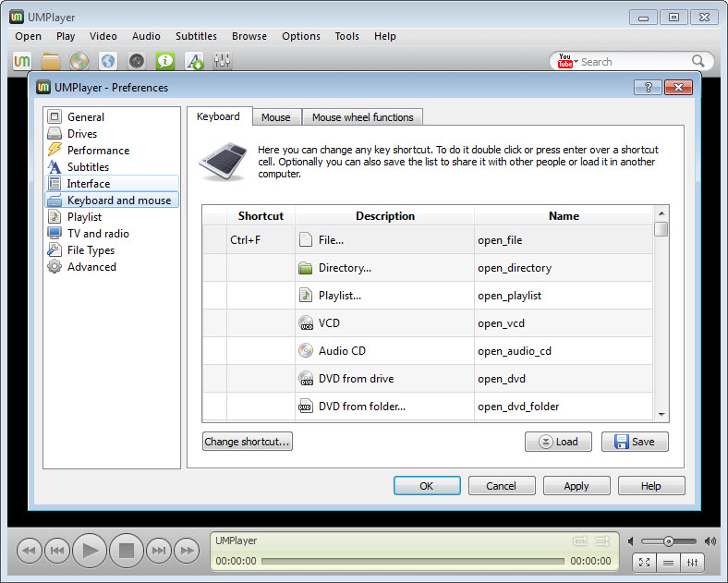Click the Stop button in player

click(127, 551)
